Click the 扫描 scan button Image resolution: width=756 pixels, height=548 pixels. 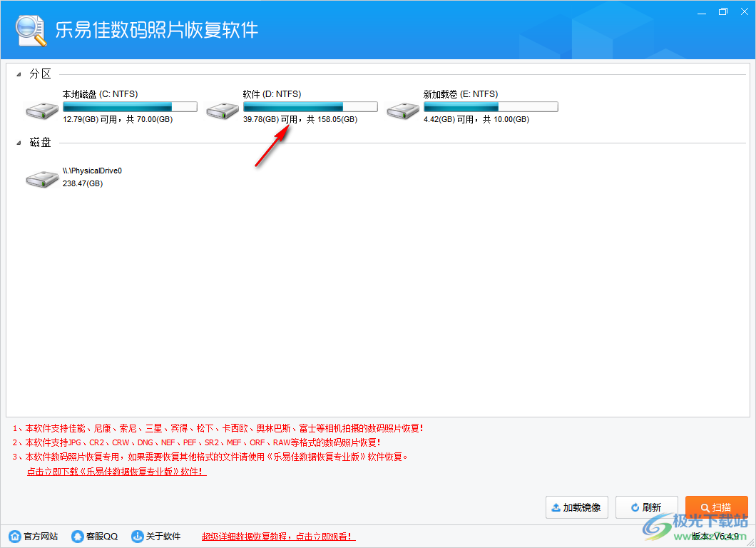point(717,507)
